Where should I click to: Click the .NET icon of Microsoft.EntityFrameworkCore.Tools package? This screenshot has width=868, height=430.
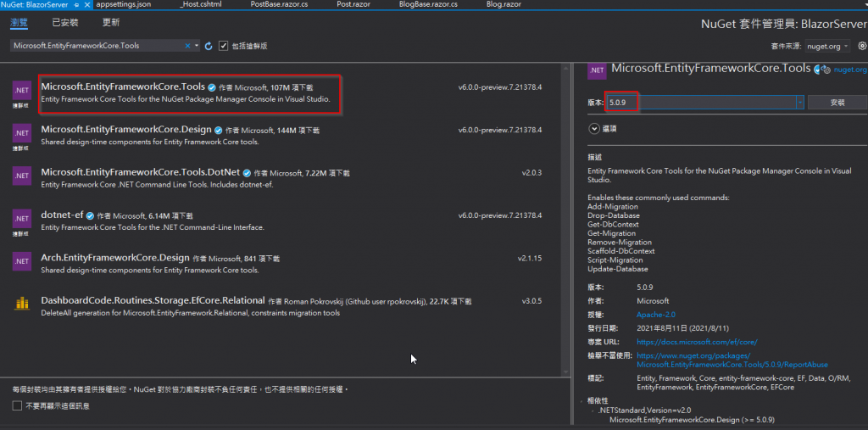click(x=21, y=90)
